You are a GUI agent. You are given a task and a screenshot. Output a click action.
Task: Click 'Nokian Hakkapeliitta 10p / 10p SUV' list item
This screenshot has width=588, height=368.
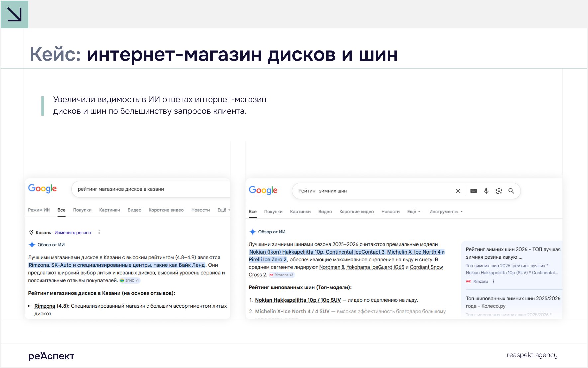point(298,300)
